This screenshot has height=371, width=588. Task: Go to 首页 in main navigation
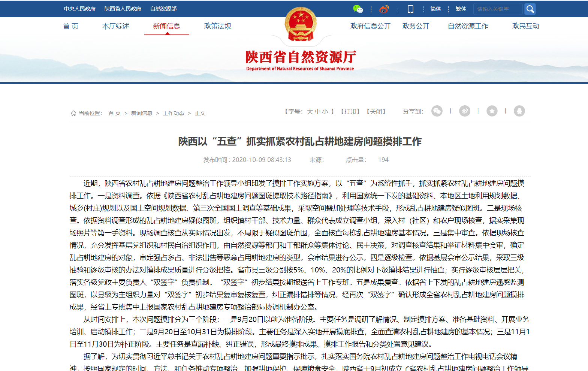(x=70, y=26)
